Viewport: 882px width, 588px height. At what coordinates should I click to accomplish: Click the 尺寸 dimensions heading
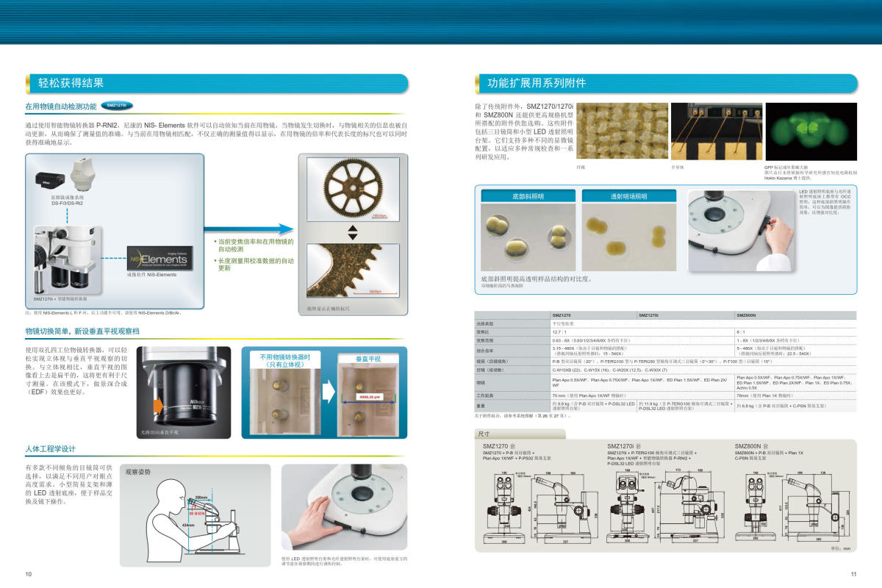484,434
